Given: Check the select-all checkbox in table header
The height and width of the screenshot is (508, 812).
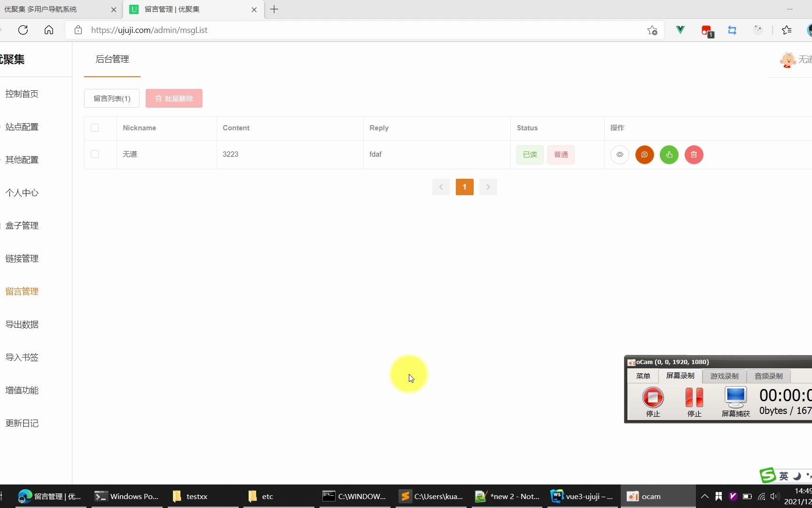Looking at the screenshot, I should (x=95, y=127).
